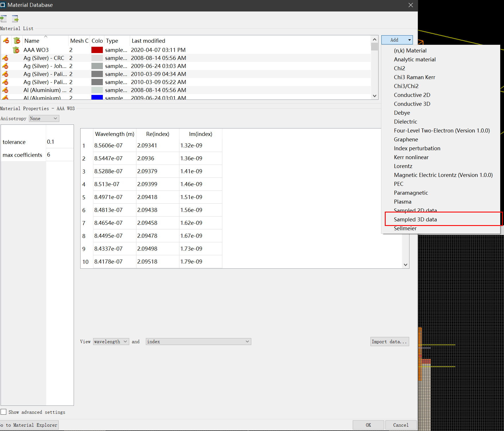Screen dimensions: 504x431
Task: Click the delete icon beside AAA WO3
Action: (16, 50)
